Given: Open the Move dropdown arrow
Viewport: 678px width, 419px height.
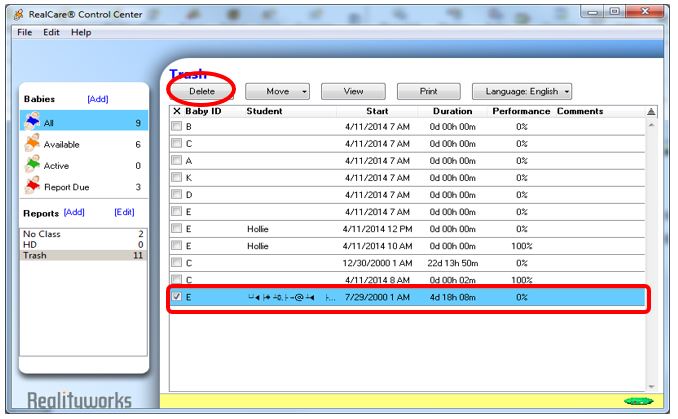Looking at the screenshot, I should pyautogui.click(x=304, y=92).
